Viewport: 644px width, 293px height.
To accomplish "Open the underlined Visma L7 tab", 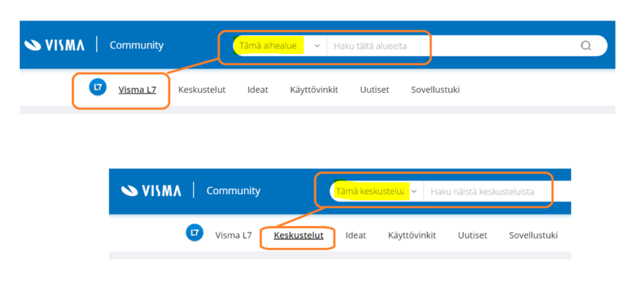I will point(137,90).
